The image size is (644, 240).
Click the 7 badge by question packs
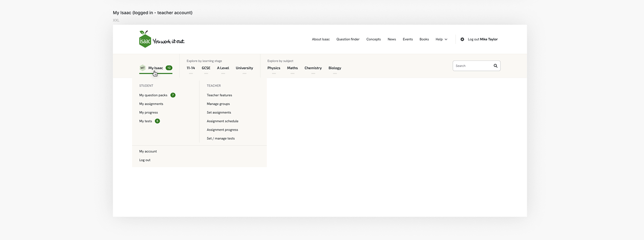pyautogui.click(x=173, y=95)
